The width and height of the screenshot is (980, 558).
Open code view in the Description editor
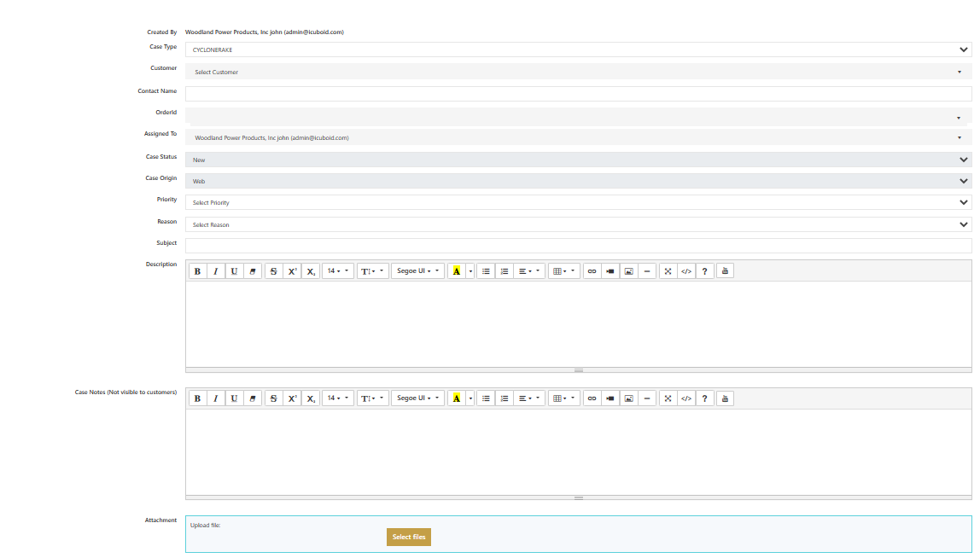(x=685, y=271)
